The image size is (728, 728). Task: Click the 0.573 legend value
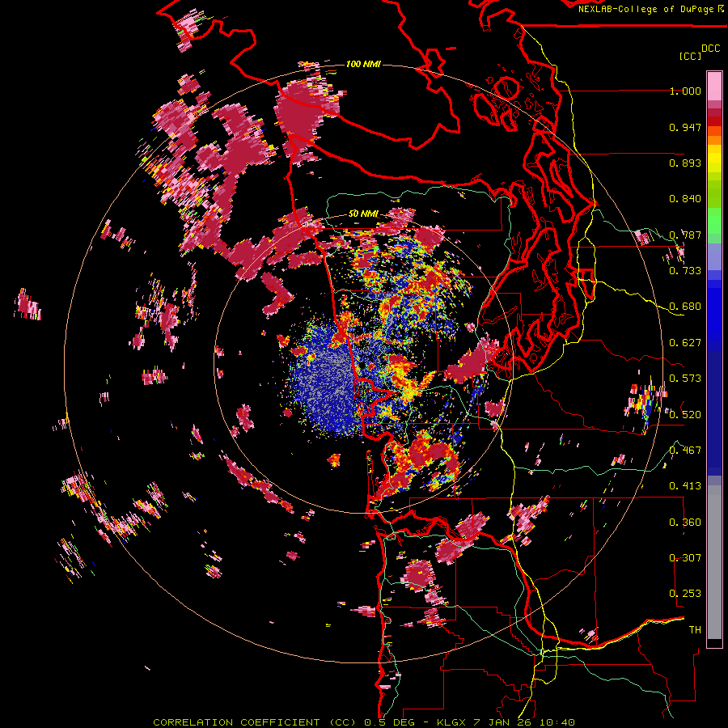[x=685, y=379]
